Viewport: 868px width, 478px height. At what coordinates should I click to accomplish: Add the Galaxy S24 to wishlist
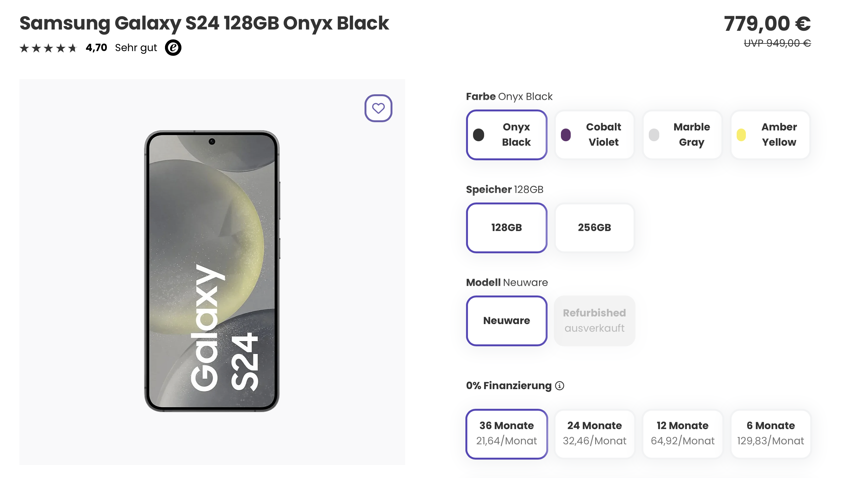tap(378, 108)
